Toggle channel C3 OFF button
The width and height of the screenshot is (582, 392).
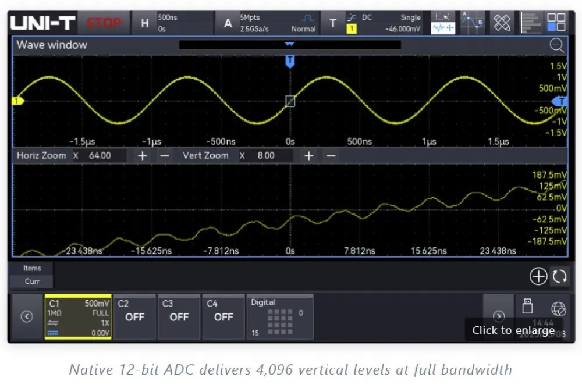(x=179, y=317)
